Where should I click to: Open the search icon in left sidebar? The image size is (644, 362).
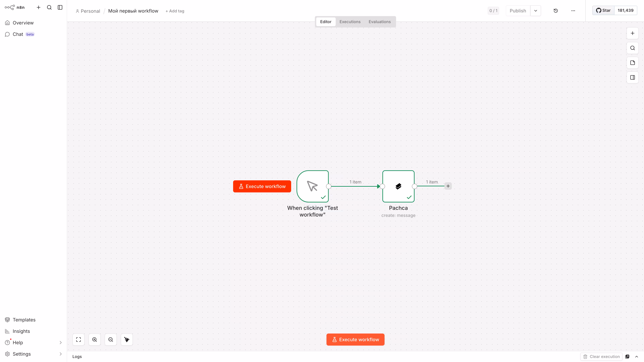(x=49, y=8)
